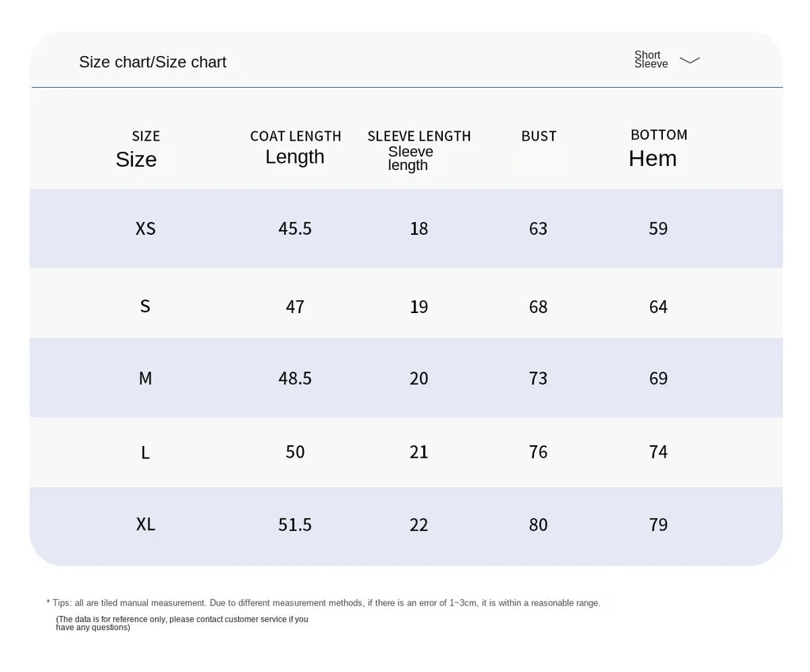Select the SLEEVE LENGTH column header

pyautogui.click(x=419, y=150)
